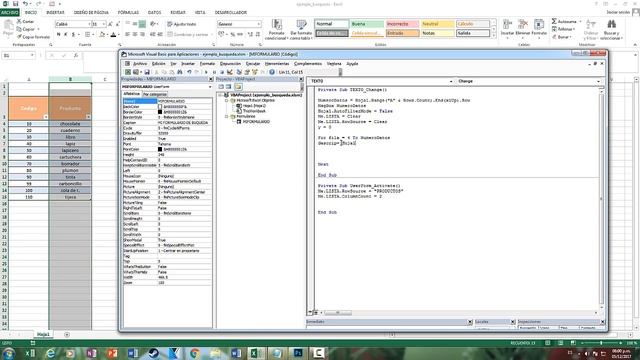Click code window vertical scrollbar
The width and height of the screenshot is (640, 360).
pos(601,198)
